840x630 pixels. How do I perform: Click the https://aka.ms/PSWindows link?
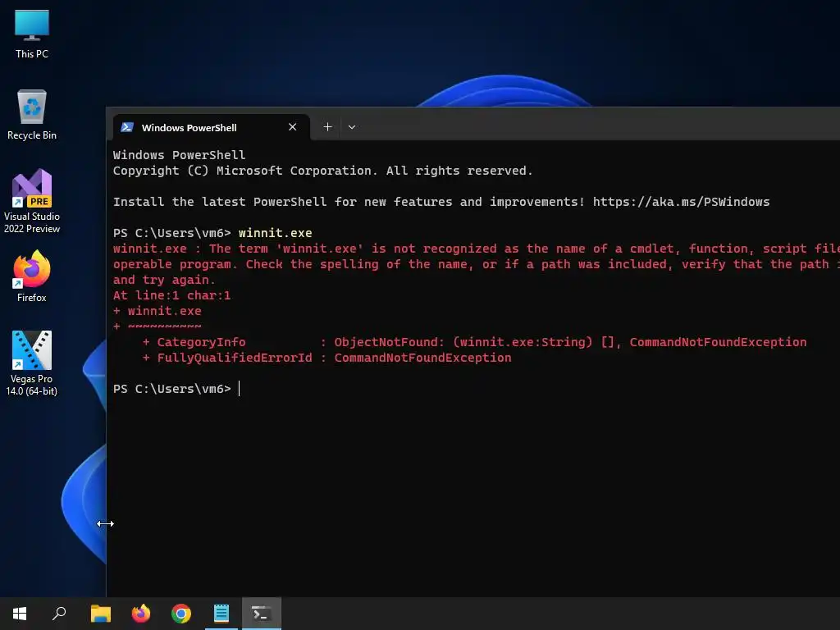(x=681, y=202)
